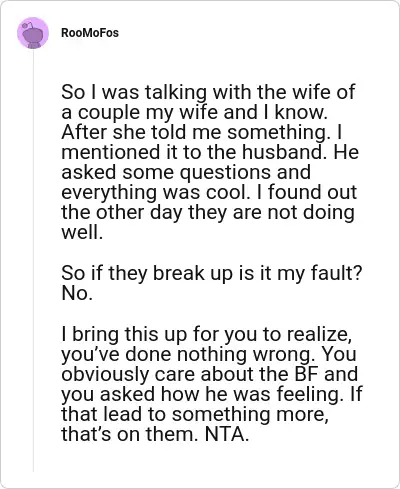Click the phrase "you asked how he was feeling"
Image resolution: width=400 pixels, height=489 pixels.
tap(202, 394)
